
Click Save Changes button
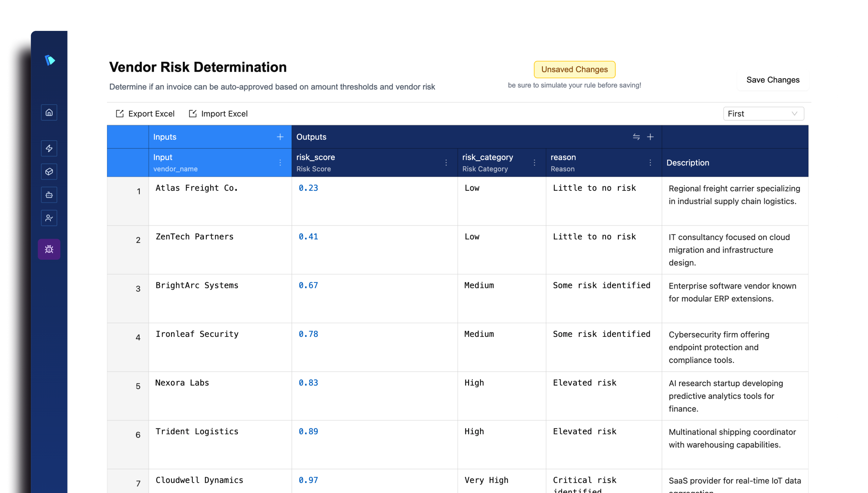point(773,80)
